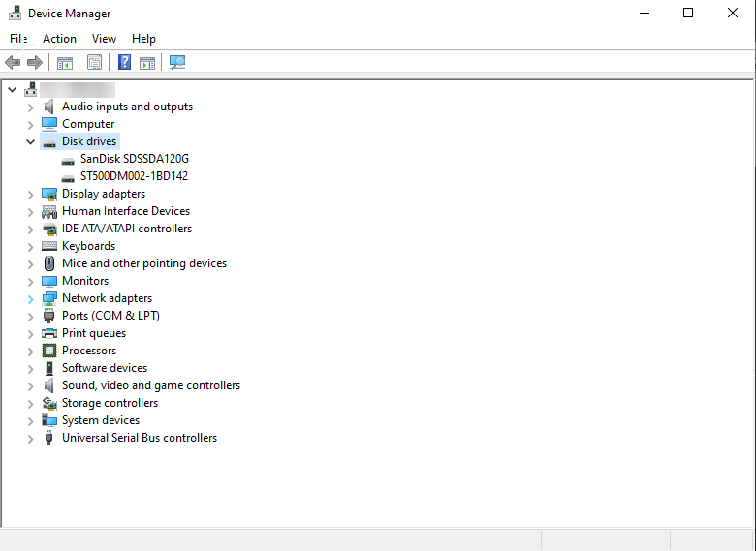Click the Disk drives category icon
Screen dimensions: 756x551
(x=49, y=143)
